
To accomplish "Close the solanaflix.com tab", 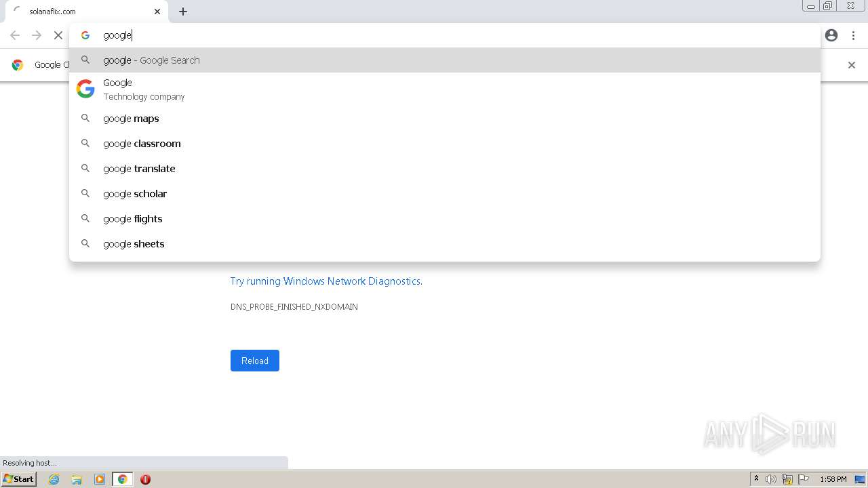I will [x=157, y=12].
